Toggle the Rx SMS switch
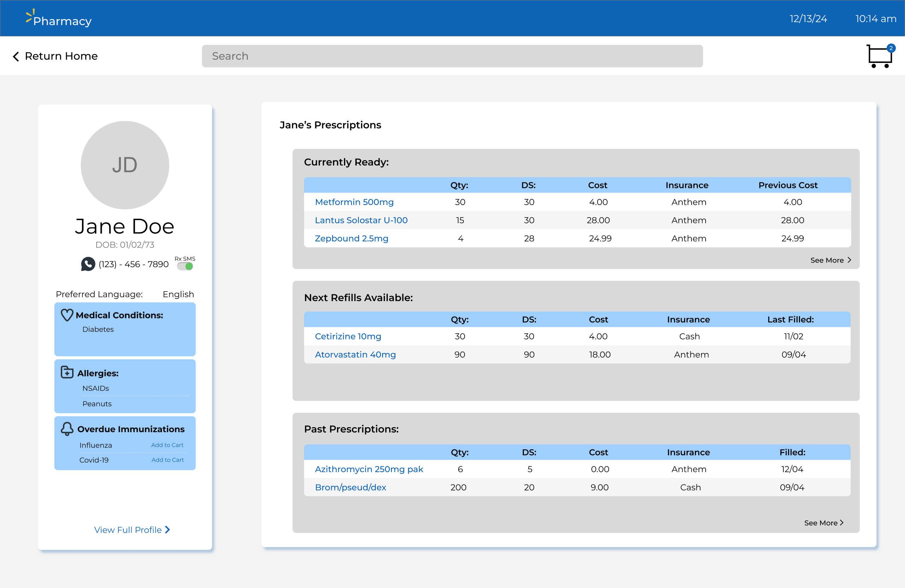The image size is (905, 588). click(186, 266)
